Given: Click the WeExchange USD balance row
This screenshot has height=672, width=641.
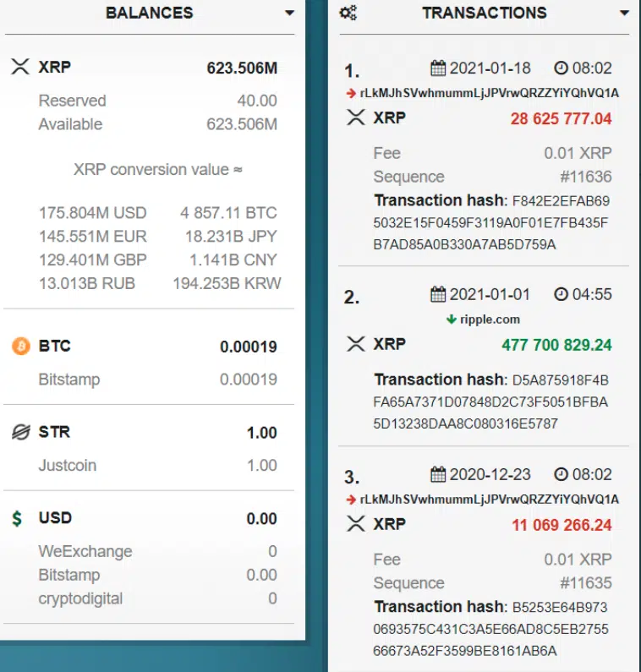Looking at the screenshot, I should point(157,552).
